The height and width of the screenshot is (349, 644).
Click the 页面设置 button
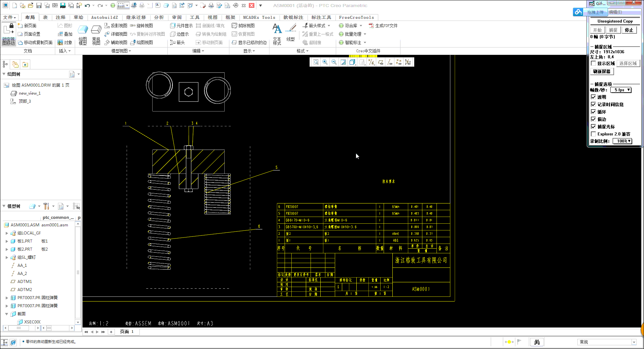(29, 34)
